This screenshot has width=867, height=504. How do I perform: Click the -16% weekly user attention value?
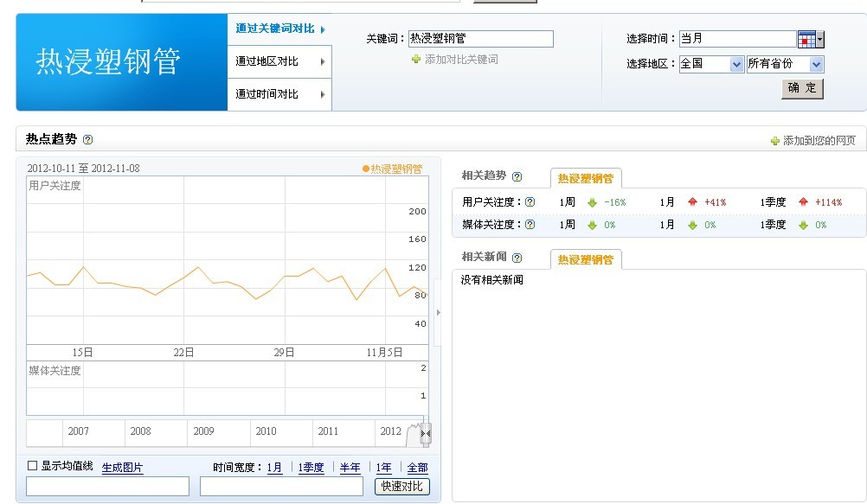[x=615, y=202]
